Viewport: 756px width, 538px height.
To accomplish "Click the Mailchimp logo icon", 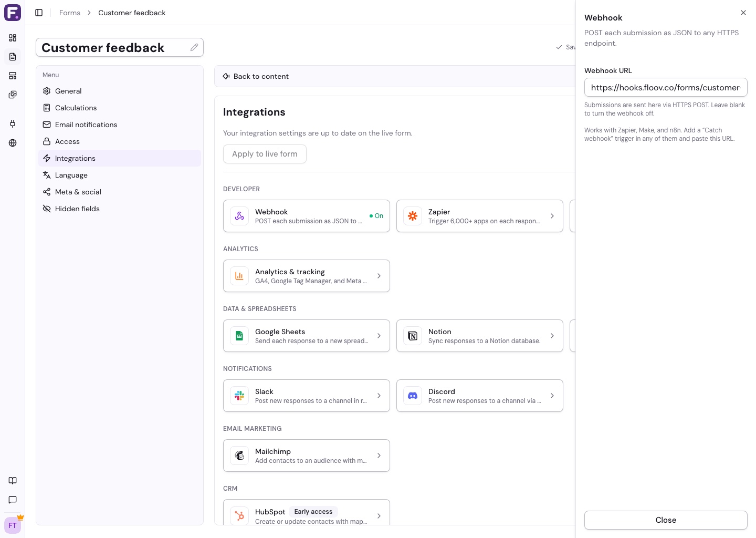I will (239, 456).
